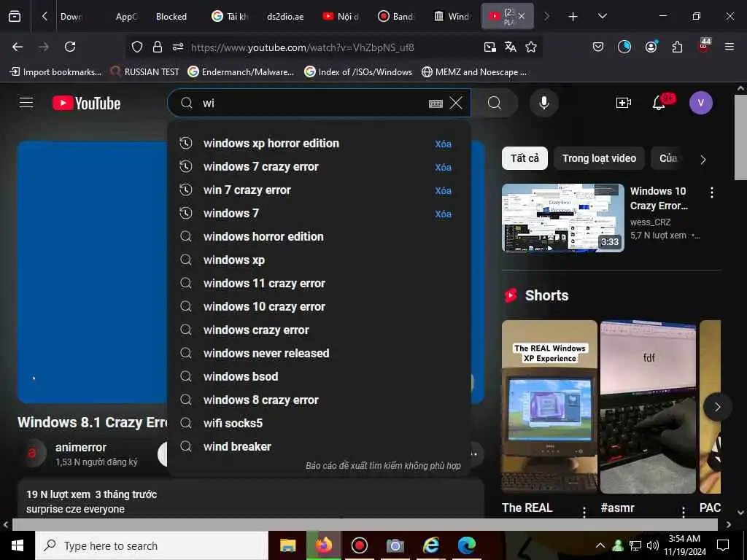Show more filter chips with right chevron
Screen dimensions: 747x560
pyautogui.click(x=703, y=160)
